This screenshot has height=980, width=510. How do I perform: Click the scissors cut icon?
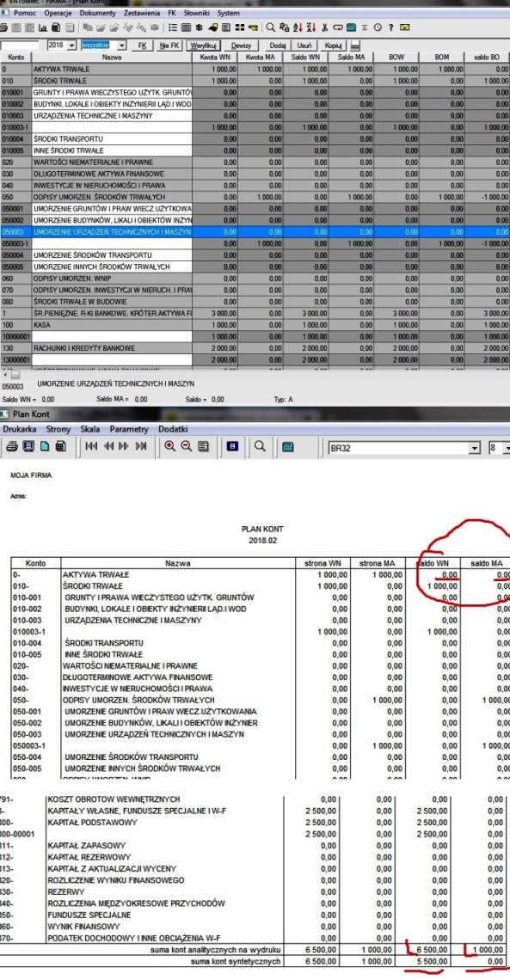click(x=325, y=28)
